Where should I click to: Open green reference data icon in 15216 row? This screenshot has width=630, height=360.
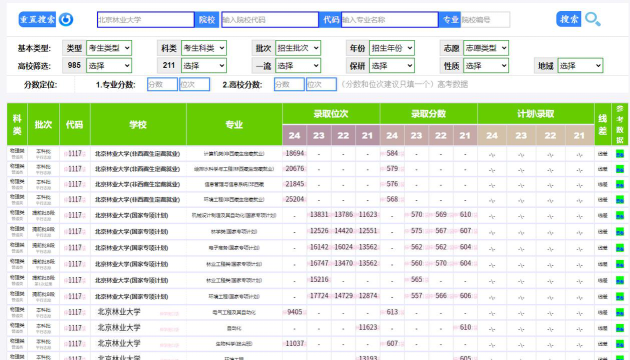[x=620, y=280]
